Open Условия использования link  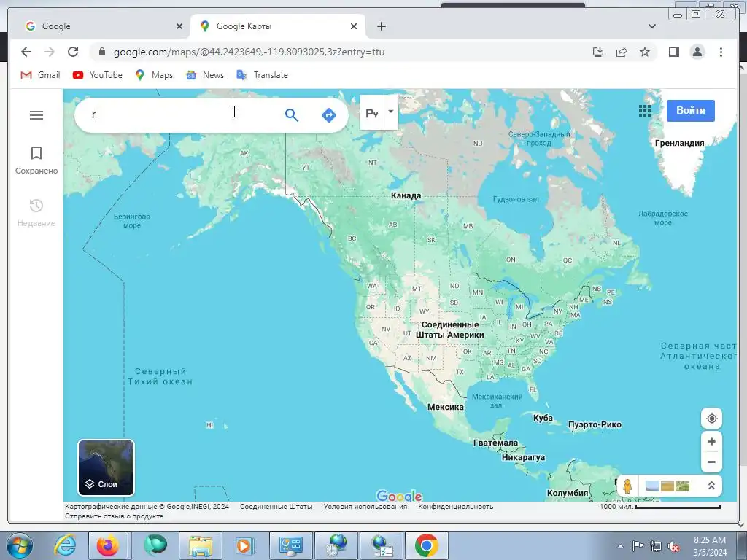[365, 506]
